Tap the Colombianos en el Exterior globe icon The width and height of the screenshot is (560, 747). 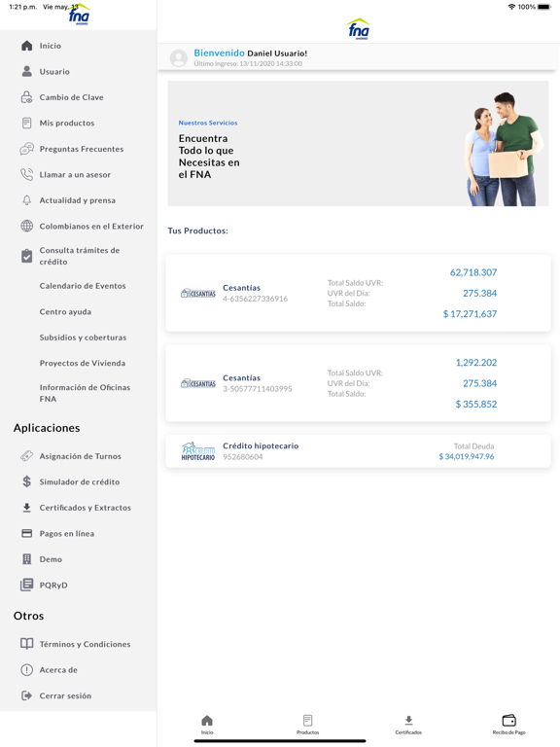coord(26,226)
